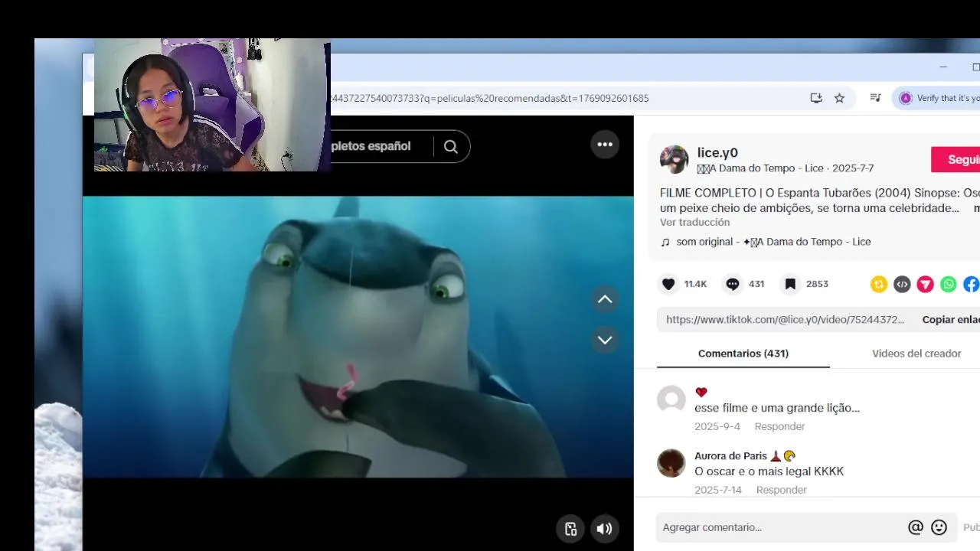Open the three-dots more options menu
This screenshot has height=551, width=980.
tap(605, 144)
